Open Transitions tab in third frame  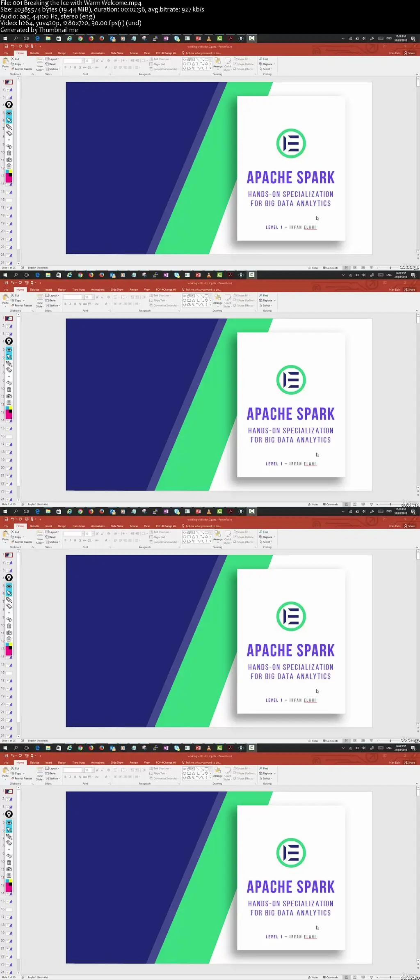(78, 526)
